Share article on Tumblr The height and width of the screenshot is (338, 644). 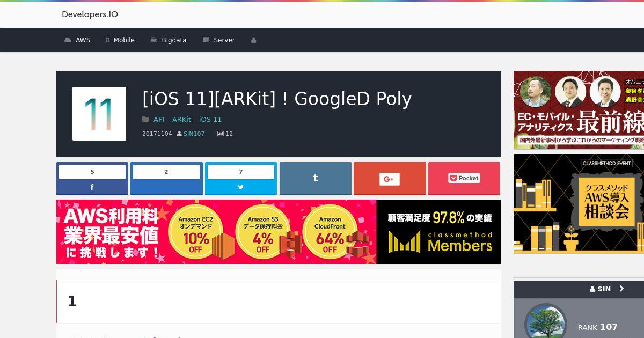click(x=316, y=178)
